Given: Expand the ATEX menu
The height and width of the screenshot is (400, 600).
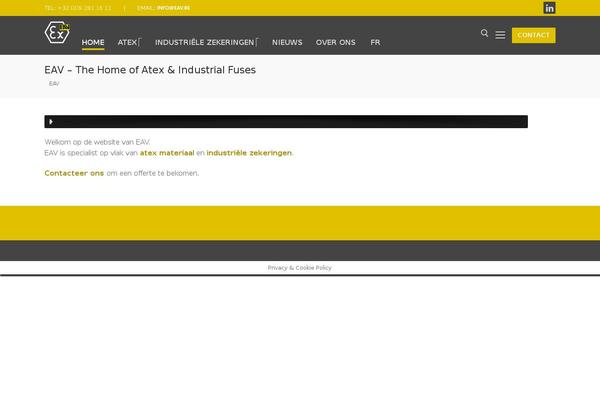Looking at the screenshot, I should click(129, 42).
